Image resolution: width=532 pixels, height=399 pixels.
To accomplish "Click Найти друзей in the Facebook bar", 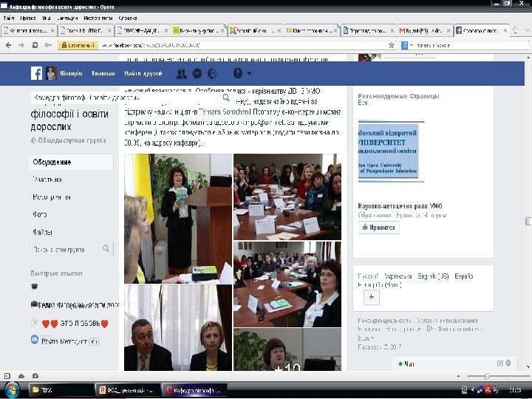I will click(143, 73).
